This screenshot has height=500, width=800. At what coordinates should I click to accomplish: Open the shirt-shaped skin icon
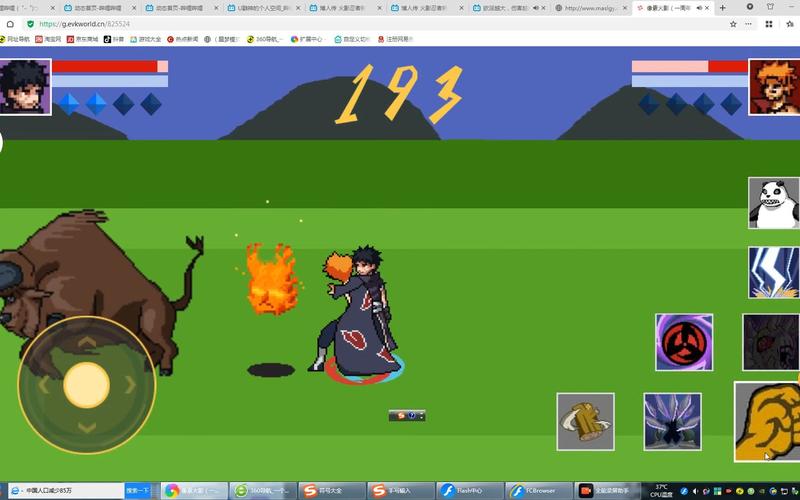click(x=770, y=7)
